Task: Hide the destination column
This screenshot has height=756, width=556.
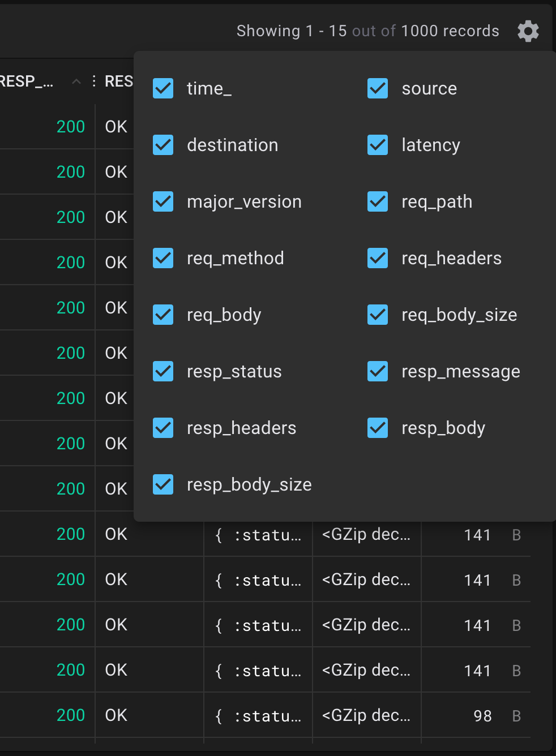Action: [x=162, y=145]
